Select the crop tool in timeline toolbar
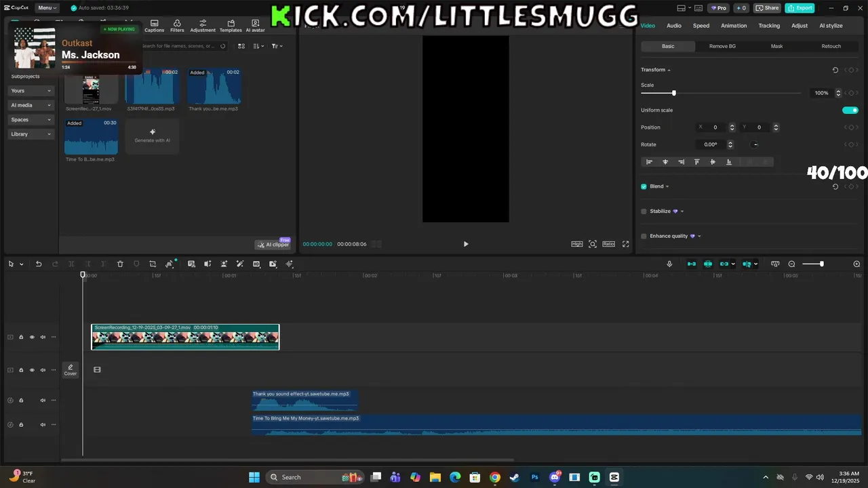Screen dimensions: 868x488 tap(153, 264)
